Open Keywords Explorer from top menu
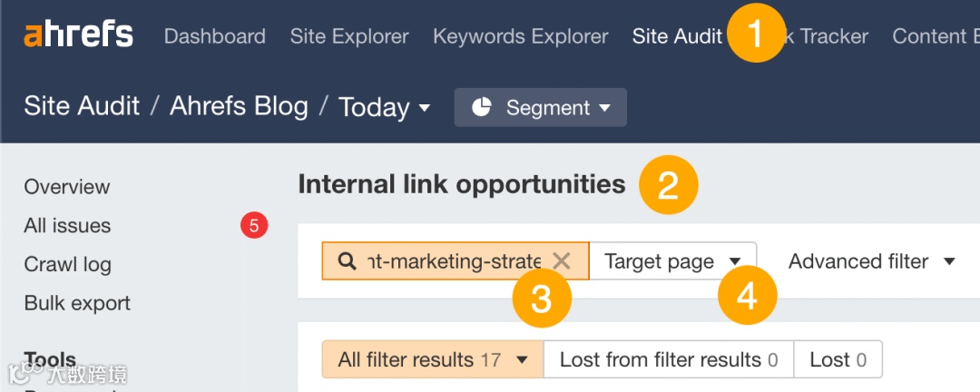This screenshot has width=980, height=392. pyautogui.click(x=521, y=36)
